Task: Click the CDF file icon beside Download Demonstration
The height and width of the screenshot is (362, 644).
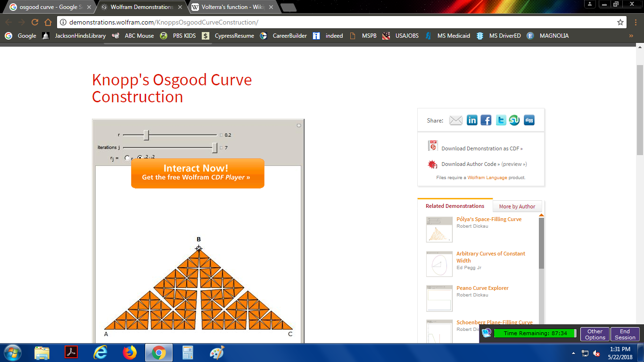Action: pos(432,146)
